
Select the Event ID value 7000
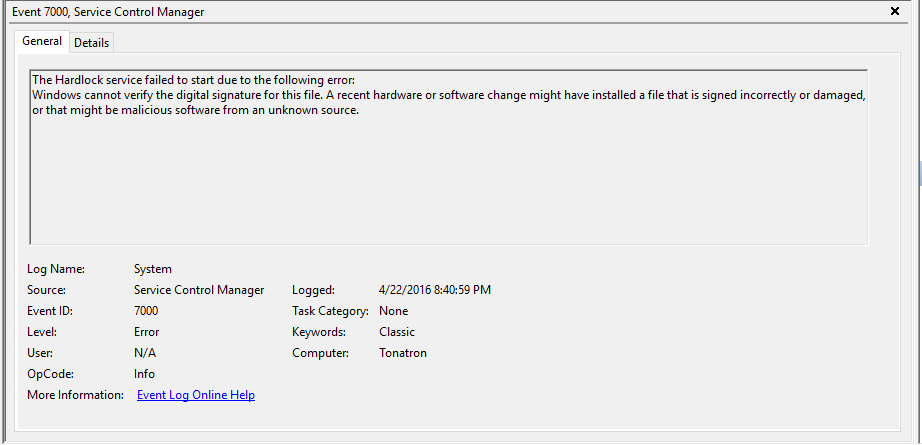click(x=146, y=311)
